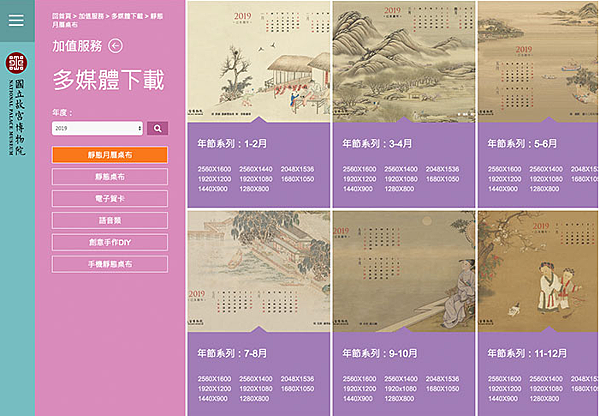Download 7-8月 wallpaper in 2560X1440
600x416 pixels.
[x=256, y=379]
